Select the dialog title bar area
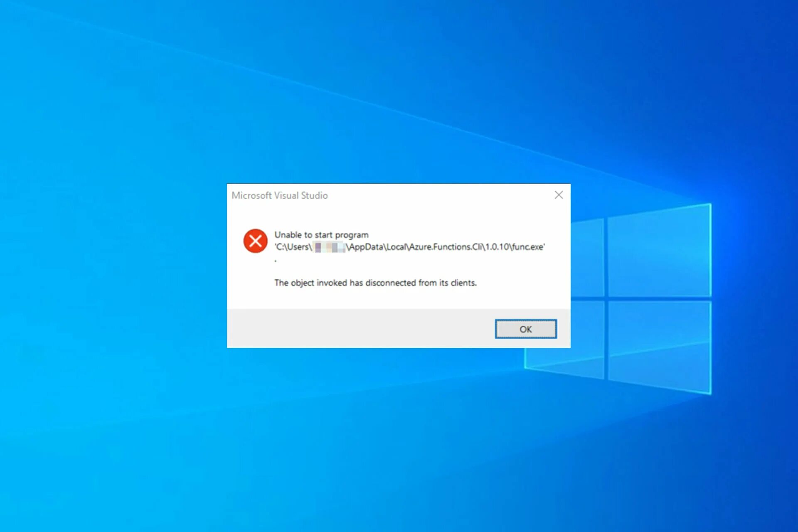Image resolution: width=798 pixels, height=532 pixels. (399, 195)
